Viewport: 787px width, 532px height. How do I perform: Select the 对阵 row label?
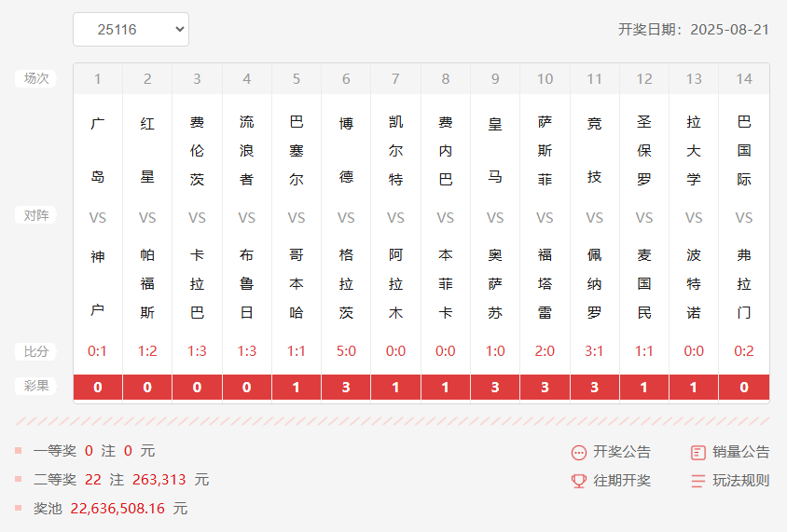36,215
